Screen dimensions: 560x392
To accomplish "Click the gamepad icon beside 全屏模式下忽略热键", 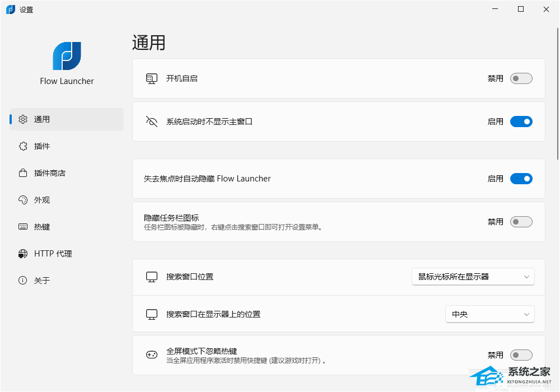I will pyautogui.click(x=151, y=355).
